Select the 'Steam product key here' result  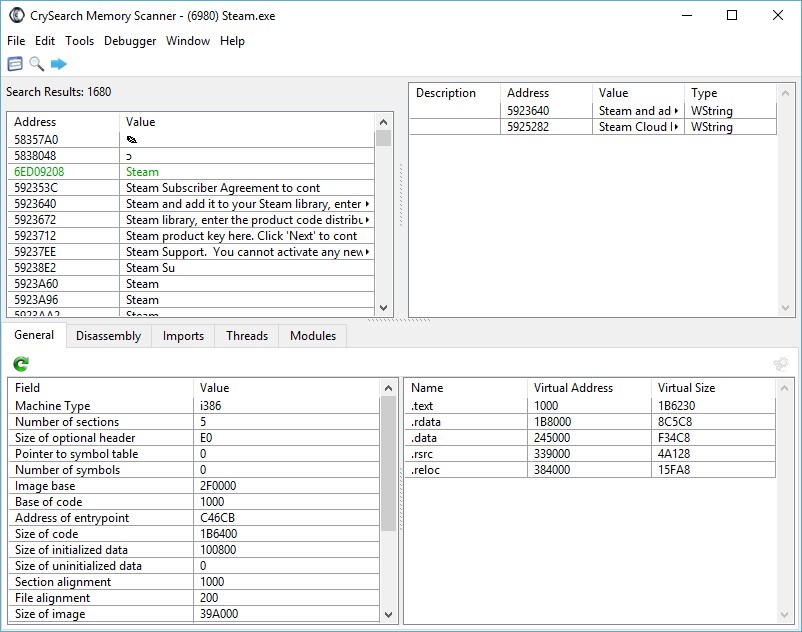[x=191, y=236]
